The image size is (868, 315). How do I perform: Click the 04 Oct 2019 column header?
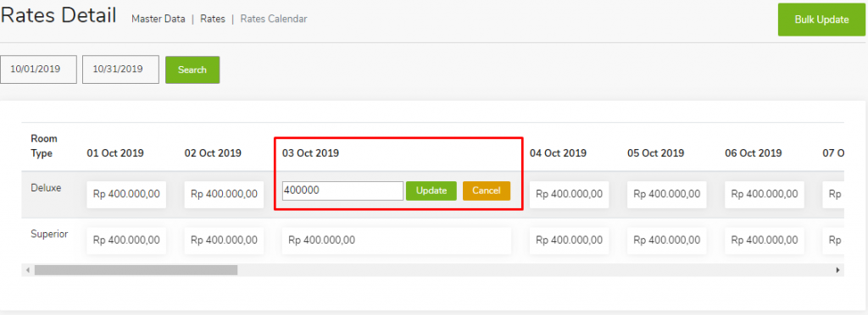pos(558,153)
